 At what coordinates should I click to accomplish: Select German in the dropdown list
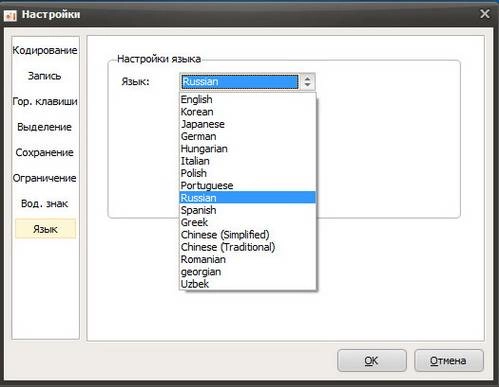248,136
